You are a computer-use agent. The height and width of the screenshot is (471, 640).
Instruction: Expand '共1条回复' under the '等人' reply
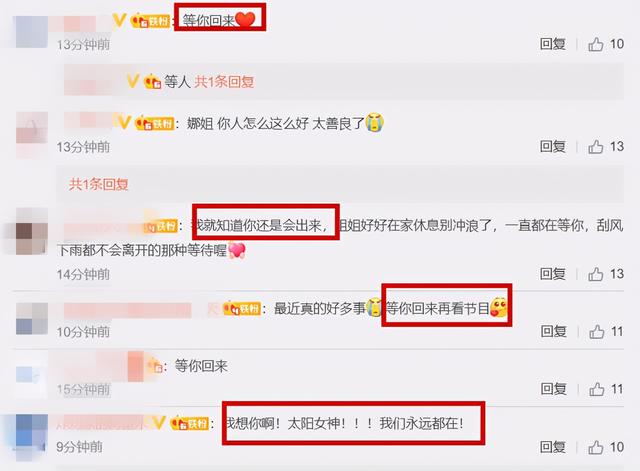pos(224,82)
